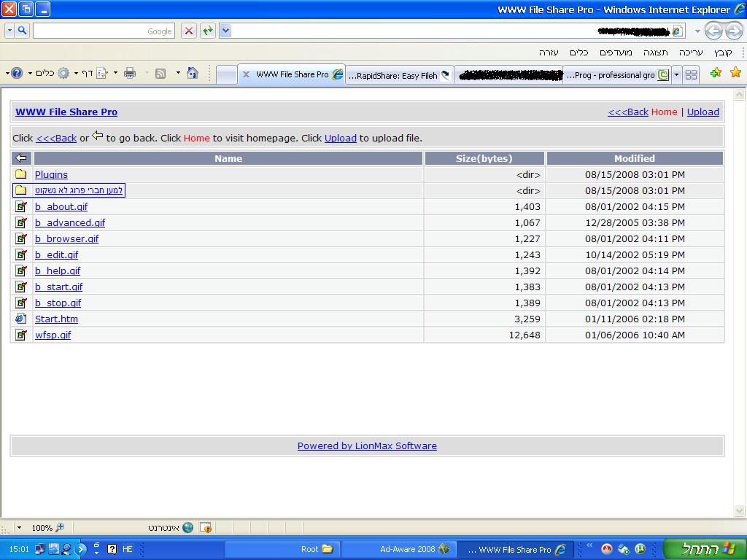The height and width of the screenshot is (560, 747).
Task: Click the Page toolbar icon
Action: pos(102,74)
